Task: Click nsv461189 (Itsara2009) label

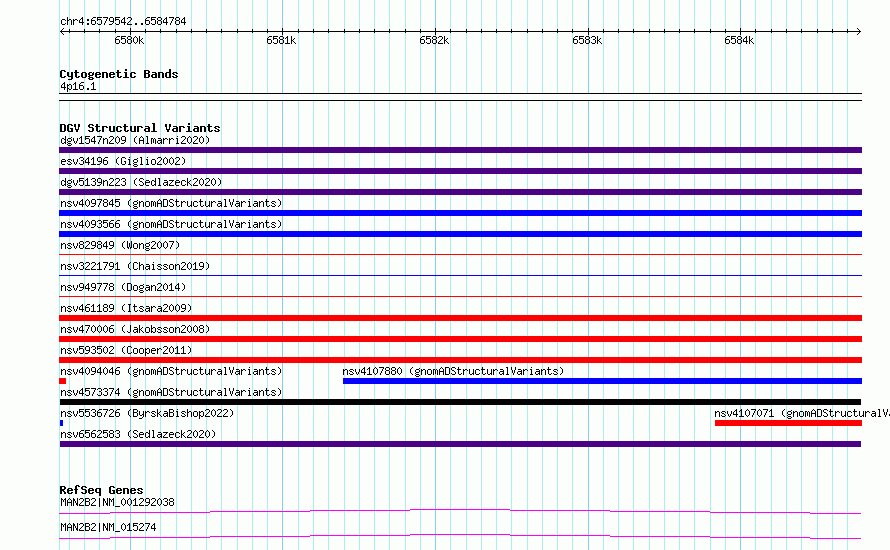Action: click(x=126, y=308)
